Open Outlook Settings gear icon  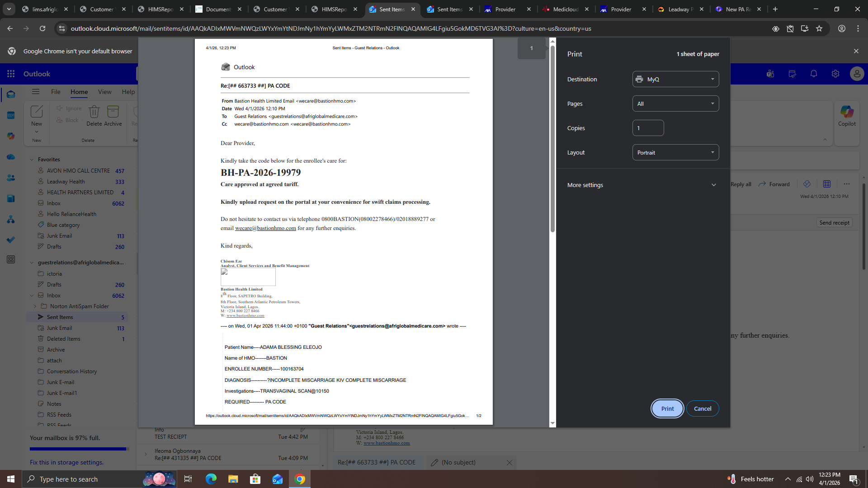(x=835, y=74)
